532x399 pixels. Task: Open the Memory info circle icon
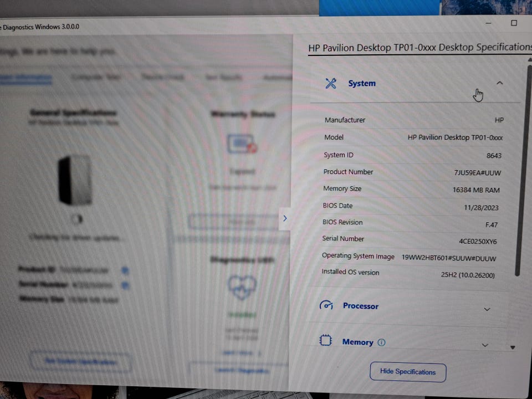[381, 342]
